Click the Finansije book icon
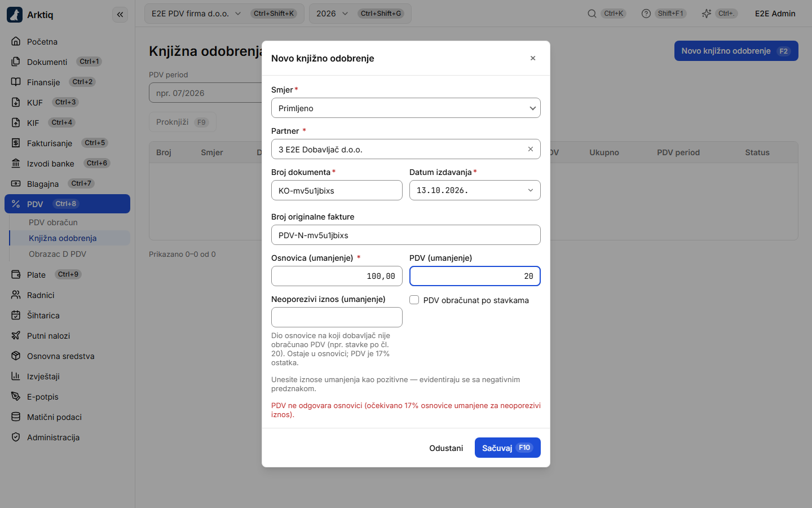The image size is (812, 508). pyautogui.click(x=16, y=82)
